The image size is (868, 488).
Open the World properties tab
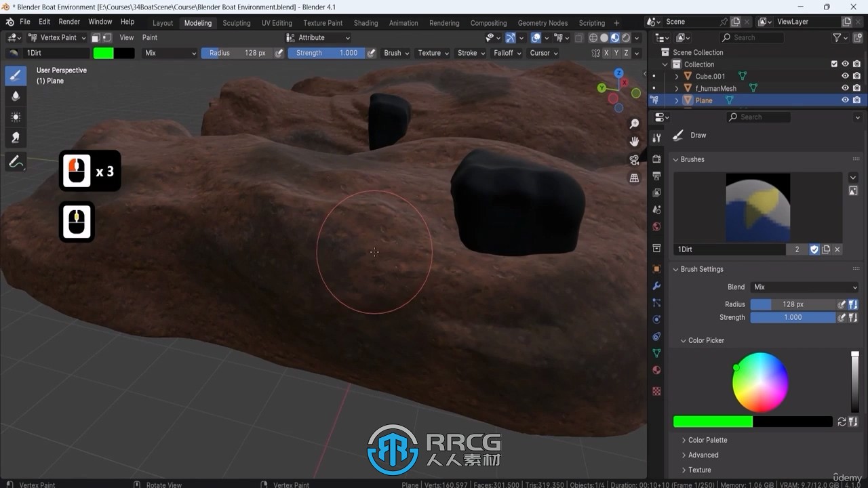656,226
